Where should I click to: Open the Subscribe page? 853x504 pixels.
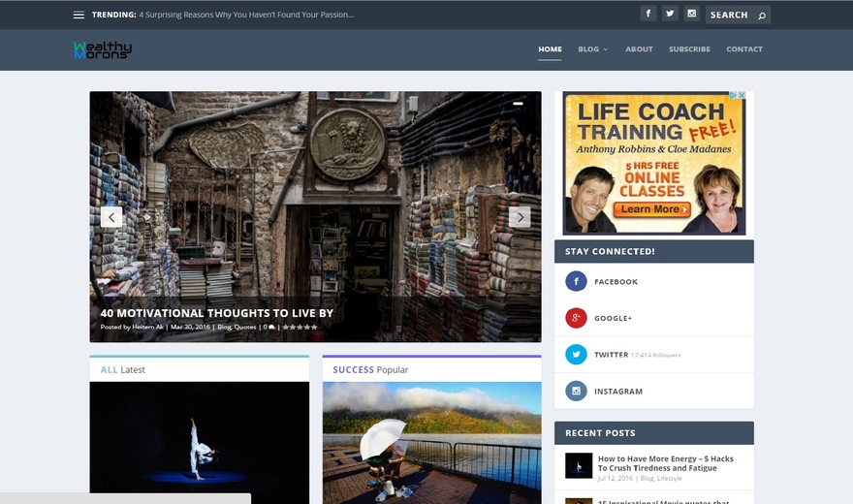pos(689,48)
